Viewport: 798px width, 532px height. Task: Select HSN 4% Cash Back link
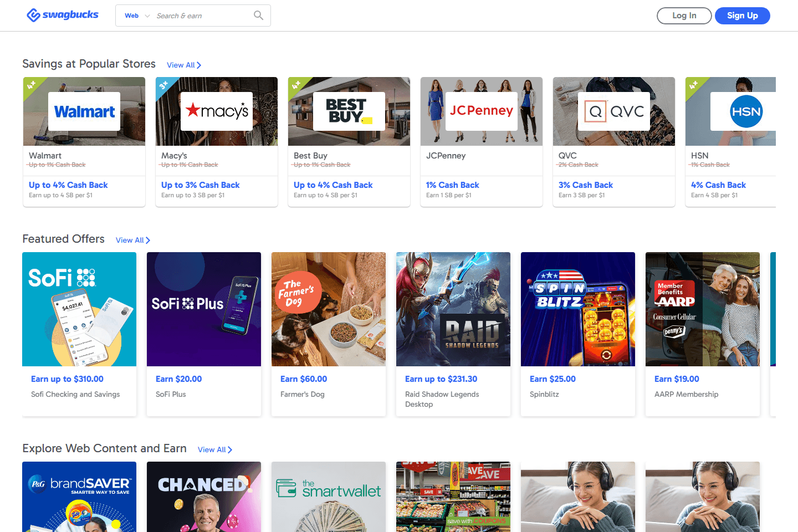718,185
